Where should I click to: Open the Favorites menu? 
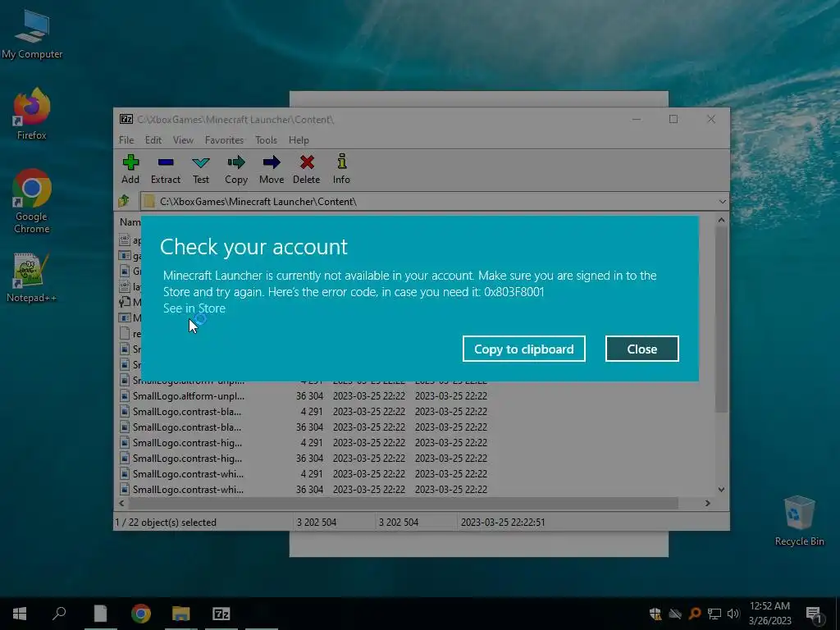(x=224, y=139)
